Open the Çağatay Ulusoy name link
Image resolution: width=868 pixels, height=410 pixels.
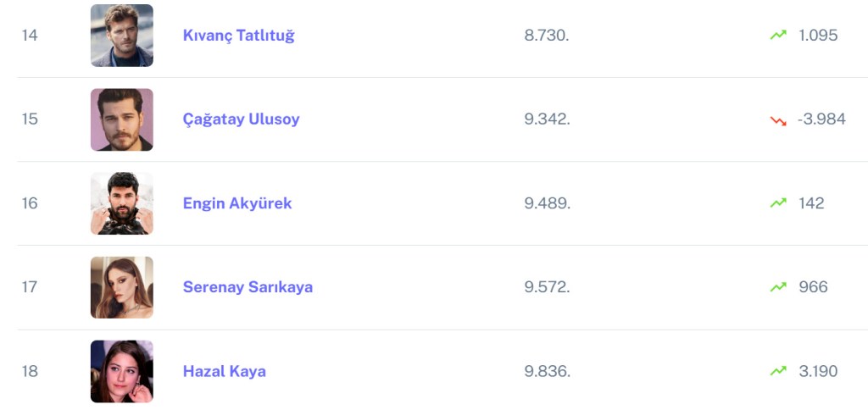(241, 119)
